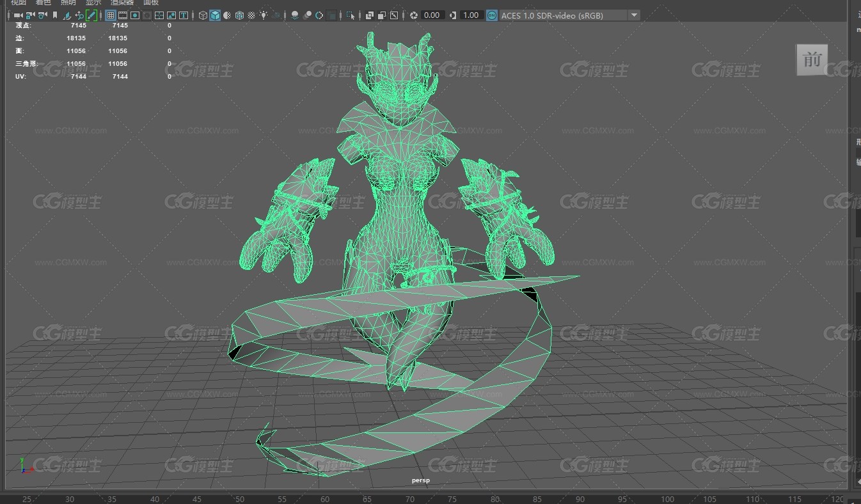The width and height of the screenshot is (861, 504).
Task: Click the Lock Camera icon
Action: click(x=29, y=15)
